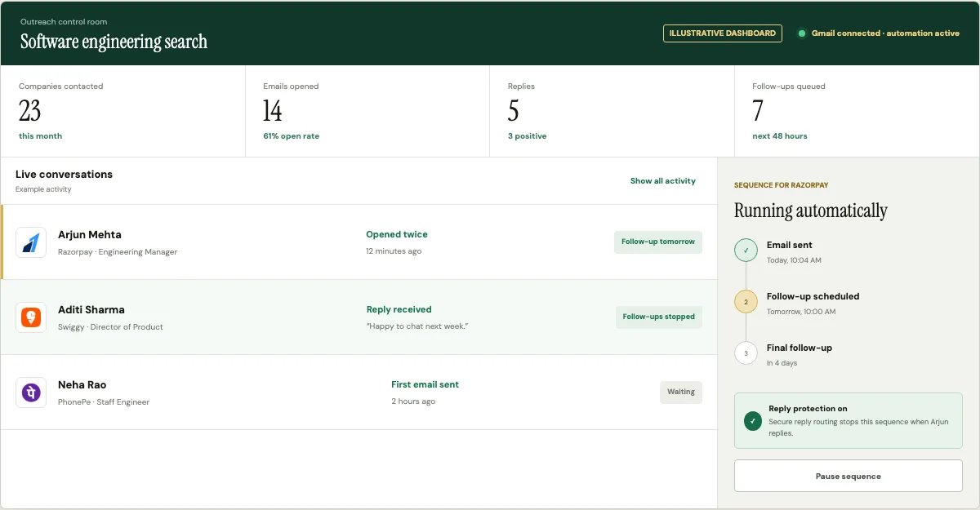Click the First email sent status
The width and height of the screenshot is (980, 510).
click(425, 384)
